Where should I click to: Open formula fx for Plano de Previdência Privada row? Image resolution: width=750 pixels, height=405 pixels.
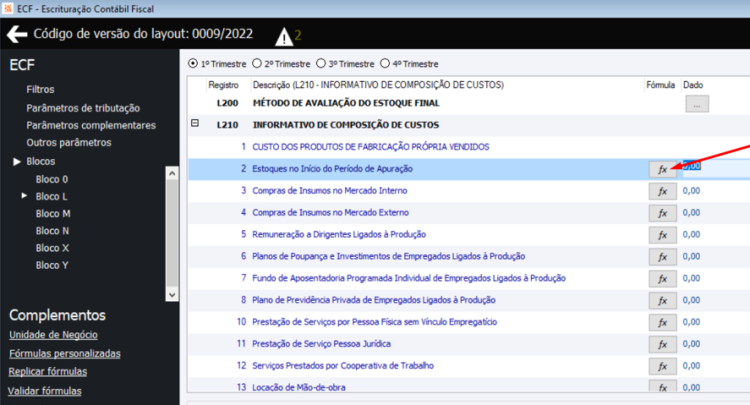(662, 301)
